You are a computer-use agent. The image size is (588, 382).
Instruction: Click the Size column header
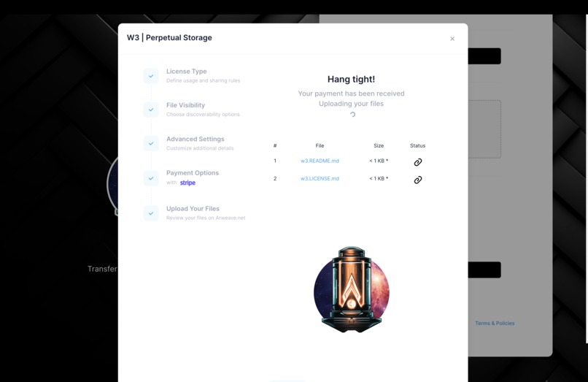(x=379, y=146)
